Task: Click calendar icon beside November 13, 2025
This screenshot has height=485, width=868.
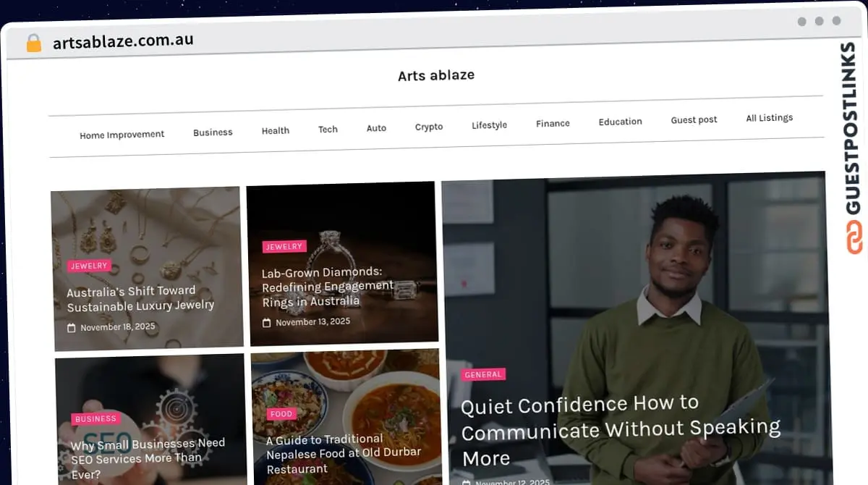Action: 267,323
